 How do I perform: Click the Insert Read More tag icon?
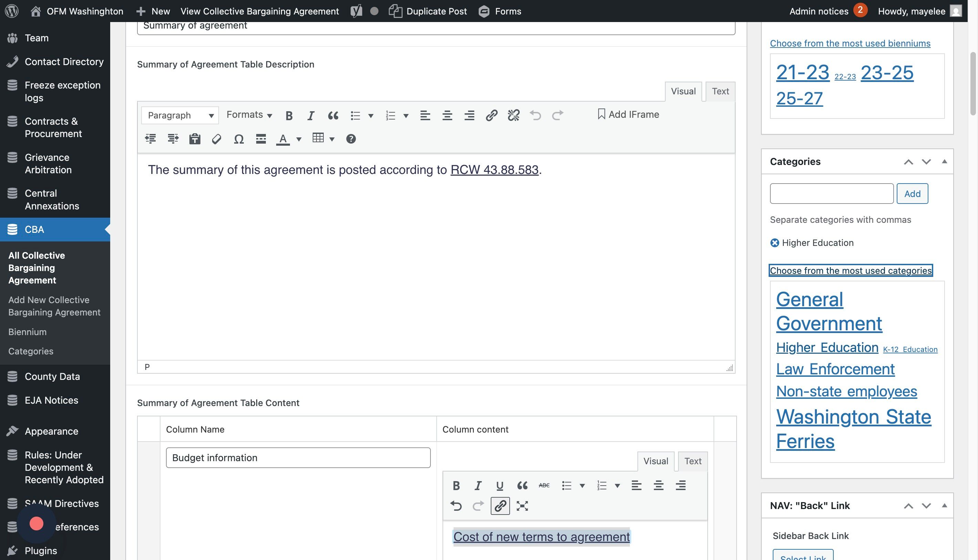261,139
